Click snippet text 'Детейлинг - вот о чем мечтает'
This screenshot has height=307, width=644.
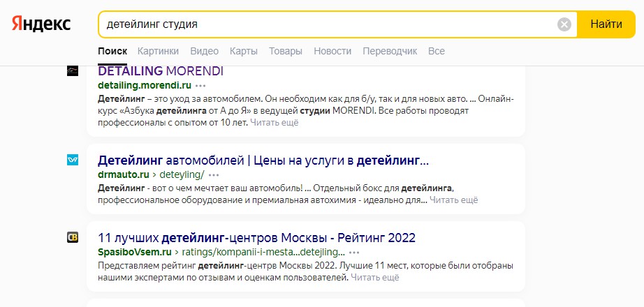click(x=200, y=188)
